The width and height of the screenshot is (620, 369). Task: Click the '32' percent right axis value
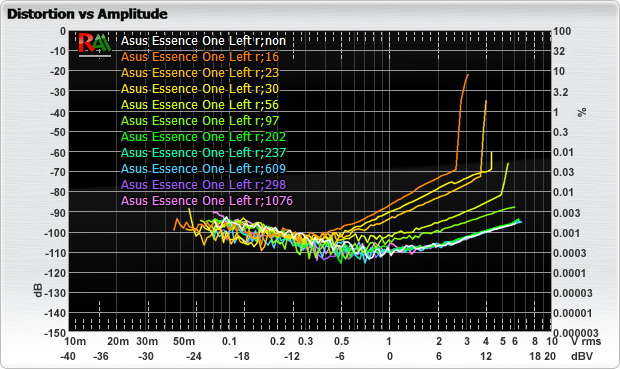[559, 51]
